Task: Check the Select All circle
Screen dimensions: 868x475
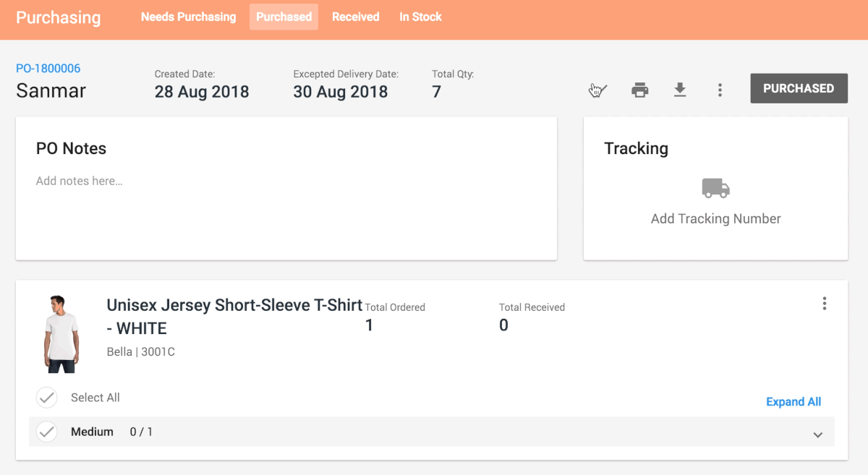Action: pos(47,398)
